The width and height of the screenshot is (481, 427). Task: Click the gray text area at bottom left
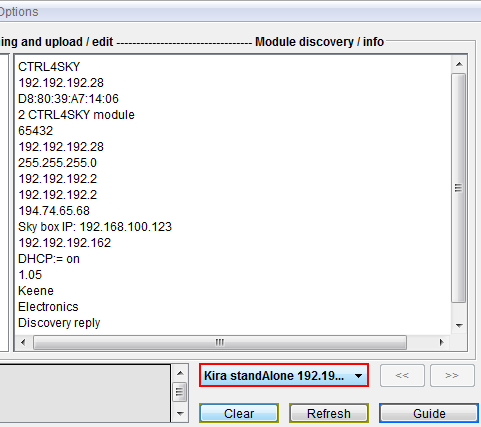pyautogui.click(x=85, y=393)
